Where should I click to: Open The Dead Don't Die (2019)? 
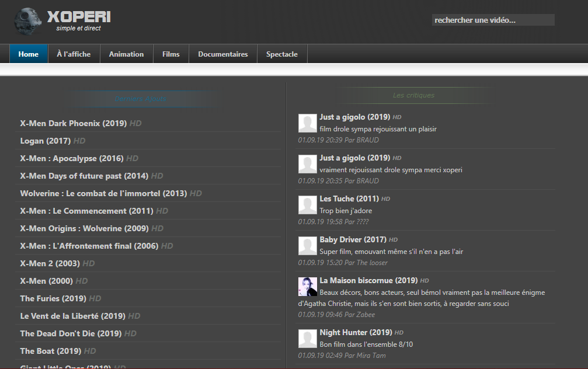[x=71, y=333]
